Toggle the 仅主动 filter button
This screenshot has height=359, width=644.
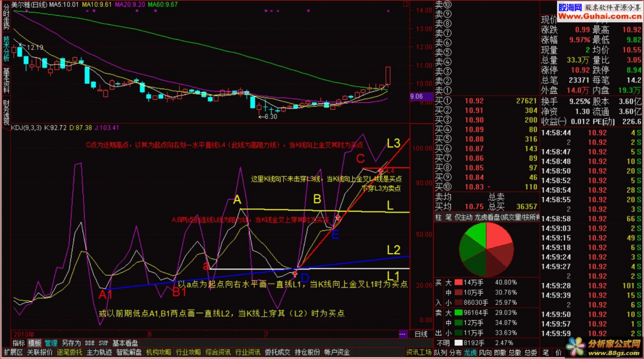[x=463, y=217]
